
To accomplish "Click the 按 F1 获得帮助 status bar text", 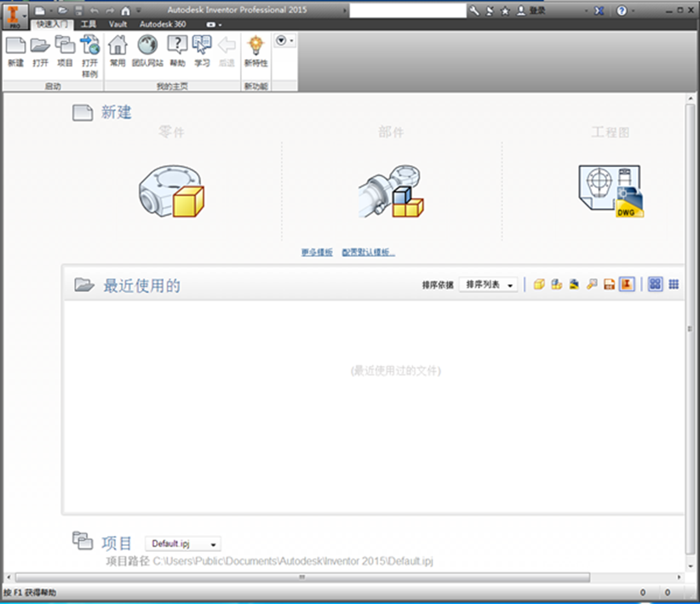I will pos(30,592).
